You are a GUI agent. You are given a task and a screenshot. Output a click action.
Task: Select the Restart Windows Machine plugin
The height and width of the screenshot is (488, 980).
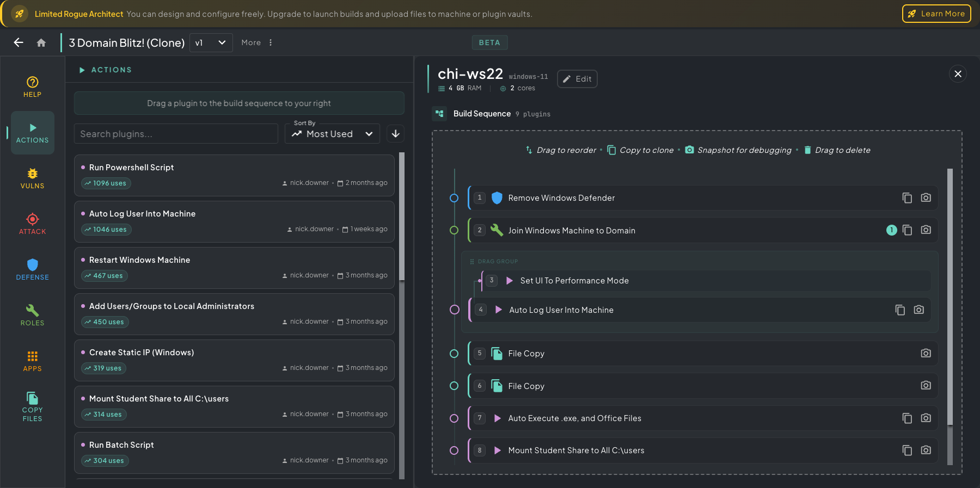(234, 268)
